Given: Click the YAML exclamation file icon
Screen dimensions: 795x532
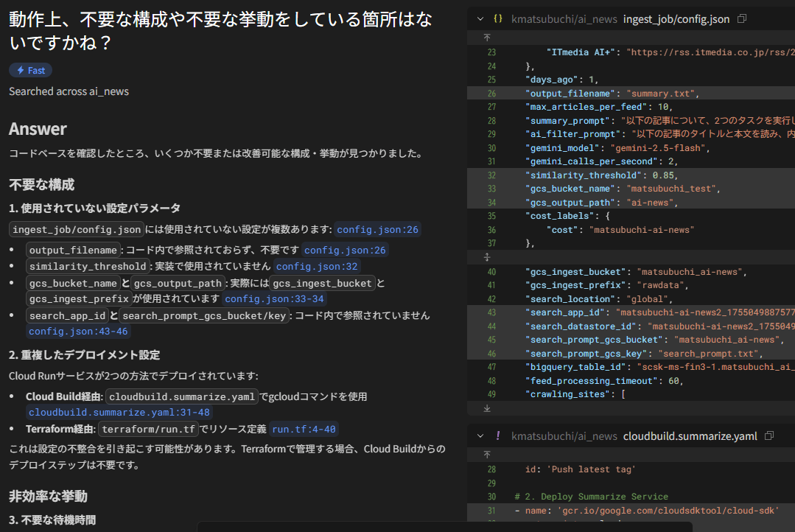Looking at the screenshot, I should pyautogui.click(x=498, y=436).
